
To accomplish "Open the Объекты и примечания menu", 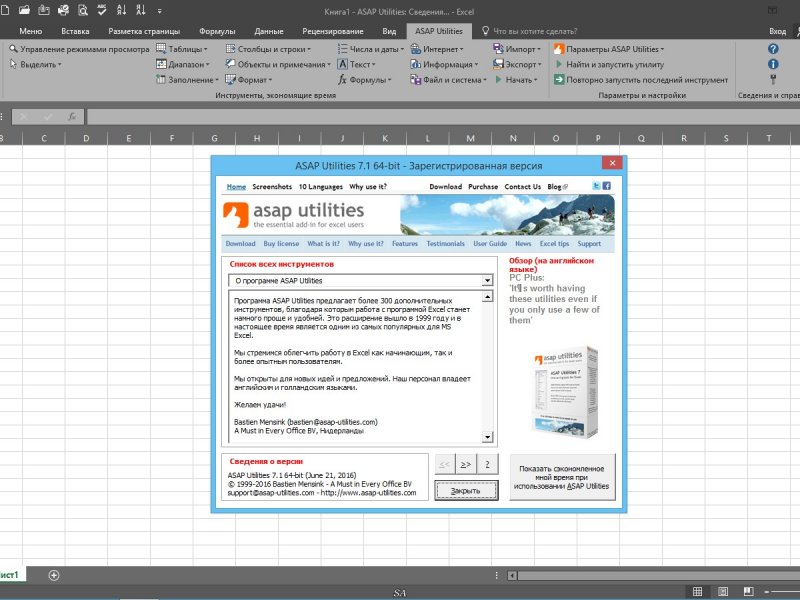I will tap(278, 64).
